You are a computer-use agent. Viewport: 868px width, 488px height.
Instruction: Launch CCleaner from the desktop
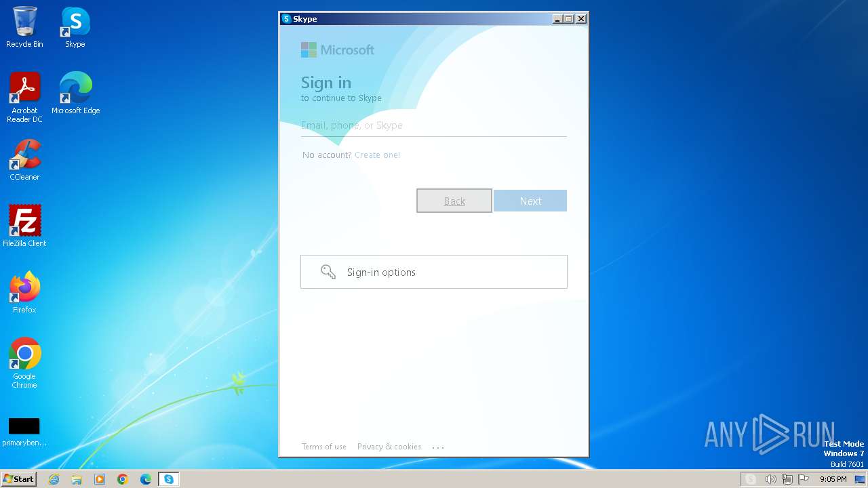pos(24,160)
